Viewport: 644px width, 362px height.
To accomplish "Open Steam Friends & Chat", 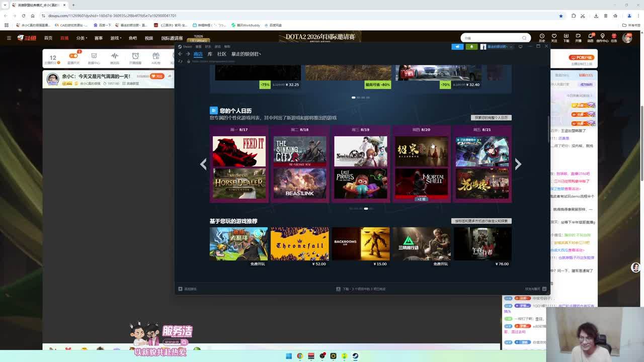I will pyautogui.click(x=536, y=289).
